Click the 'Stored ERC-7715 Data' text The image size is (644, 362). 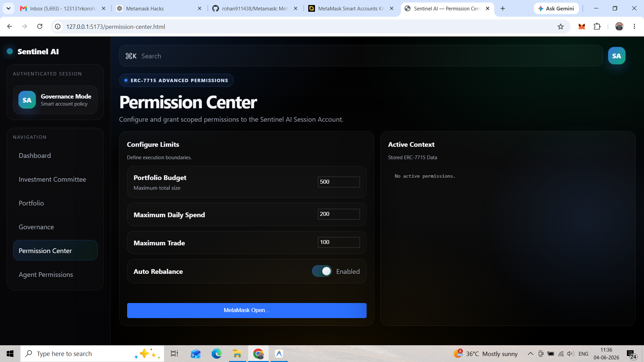[x=413, y=158]
